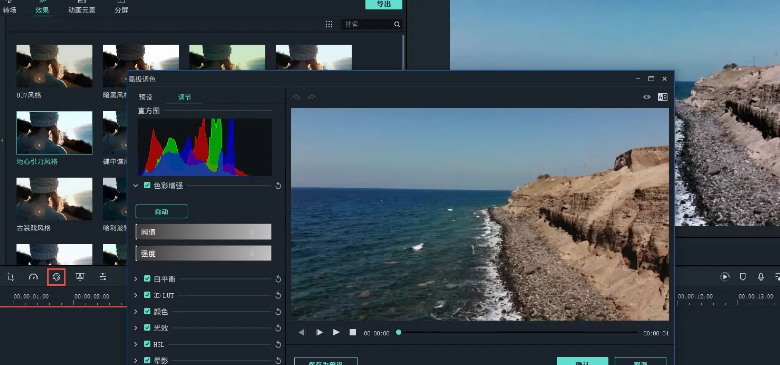Click the save-as-preset button in dialog
The width and height of the screenshot is (780, 365).
(326, 361)
